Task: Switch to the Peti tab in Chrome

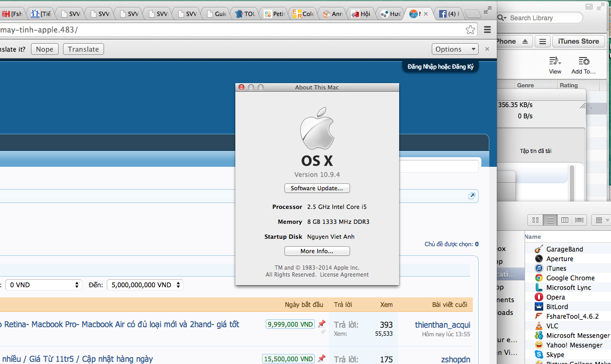Action: (274, 14)
